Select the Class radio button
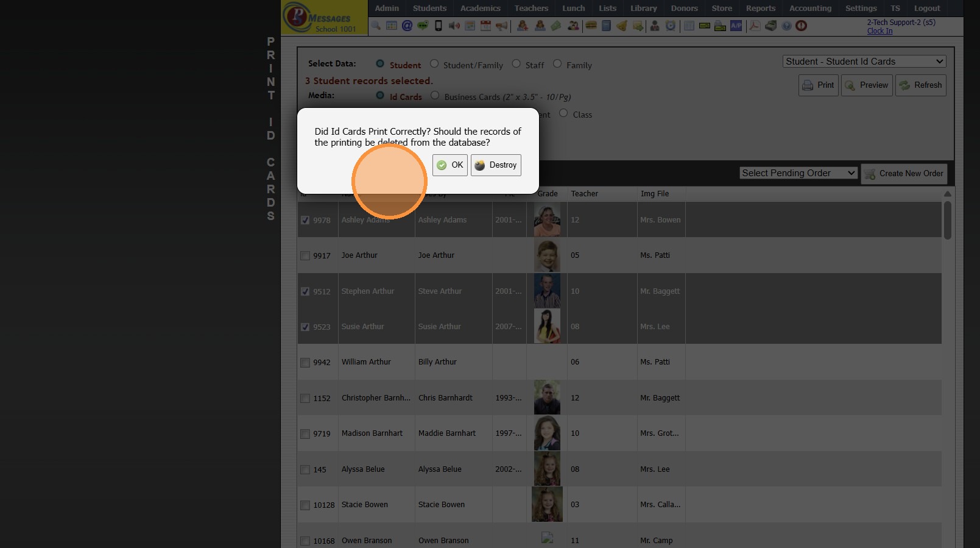 (563, 113)
